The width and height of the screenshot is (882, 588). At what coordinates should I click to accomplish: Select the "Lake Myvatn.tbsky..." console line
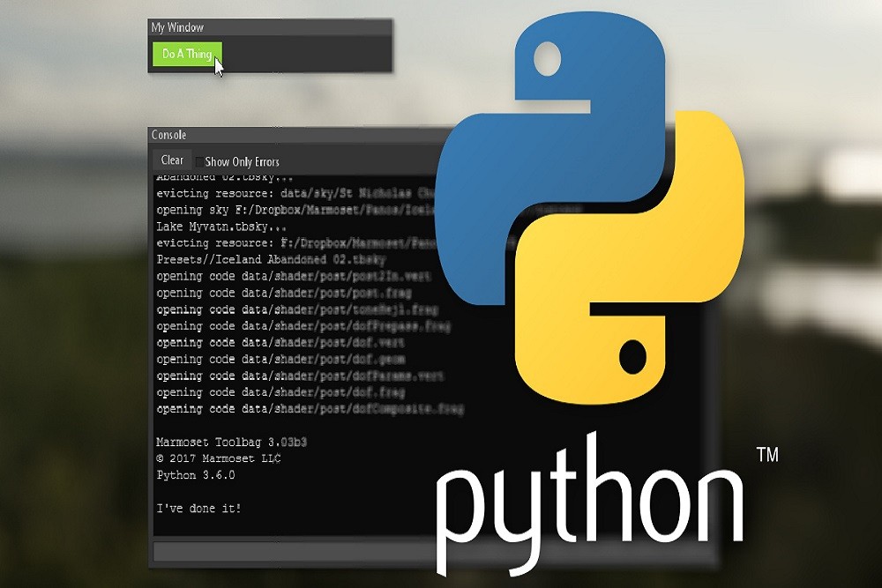click(x=221, y=227)
